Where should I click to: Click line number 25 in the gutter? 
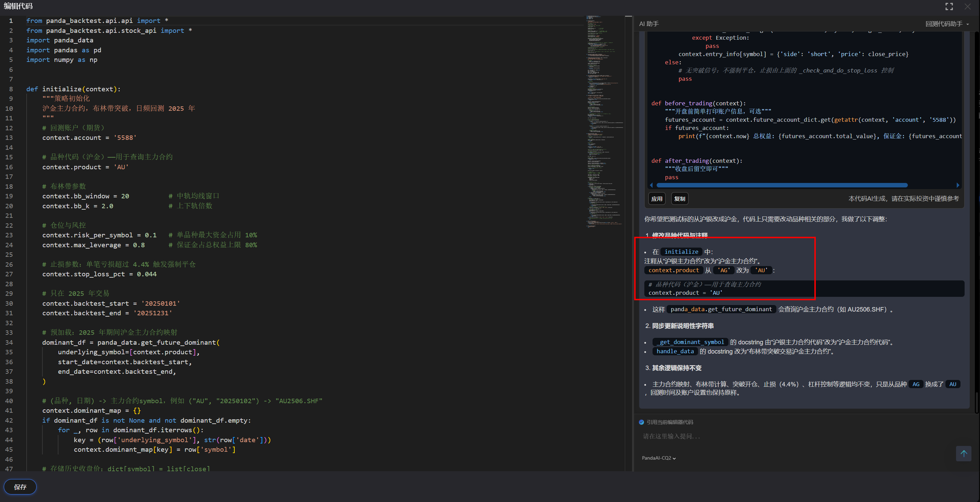pos(9,255)
